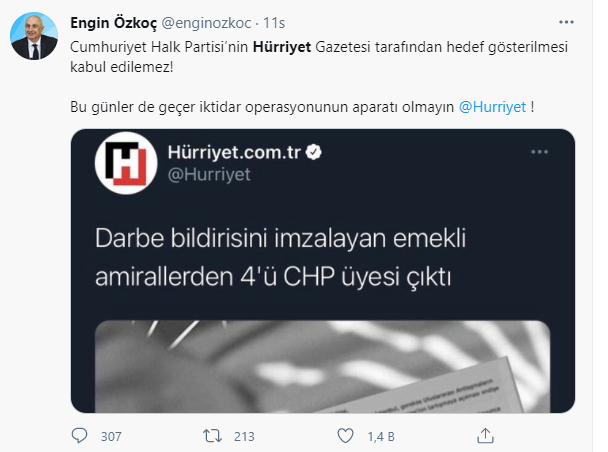This screenshot has height=452, width=608.
Task: Click the Hürriyet logo avatar in the embedded tweet
Action: [x=126, y=163]
